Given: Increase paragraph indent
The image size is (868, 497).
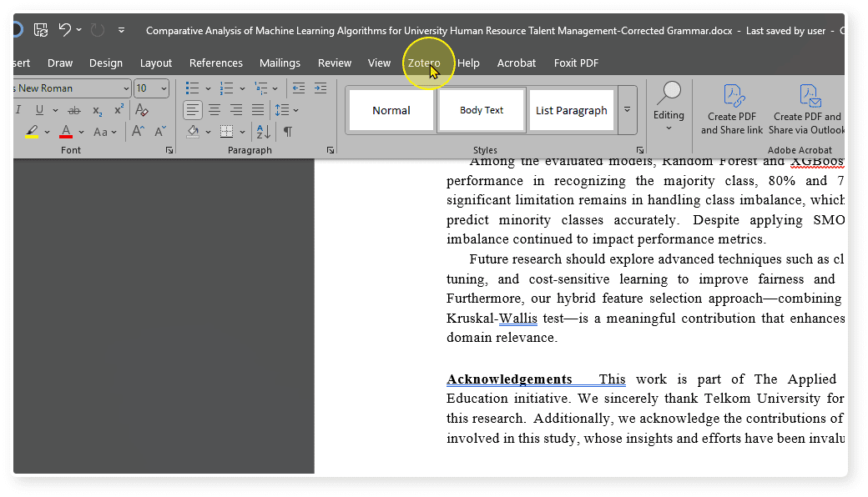Looking at the screenshot, I should pyautogui.click(x=320, y=88).
